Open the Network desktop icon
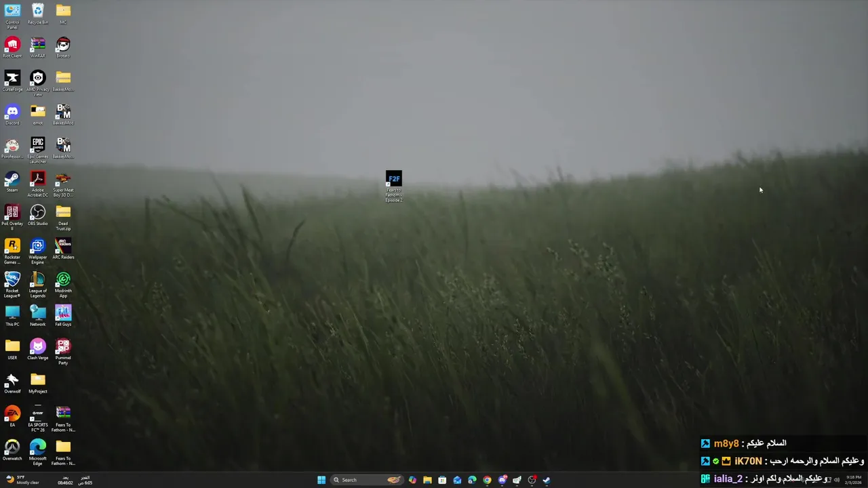The image size is (868, 488). tap(37, 316)
